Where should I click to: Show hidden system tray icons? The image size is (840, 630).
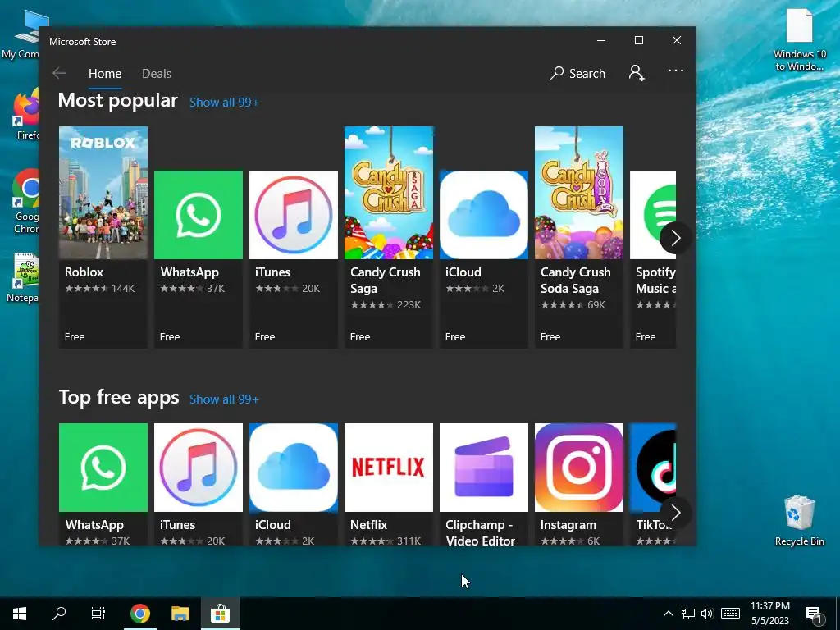coord(668,614)
